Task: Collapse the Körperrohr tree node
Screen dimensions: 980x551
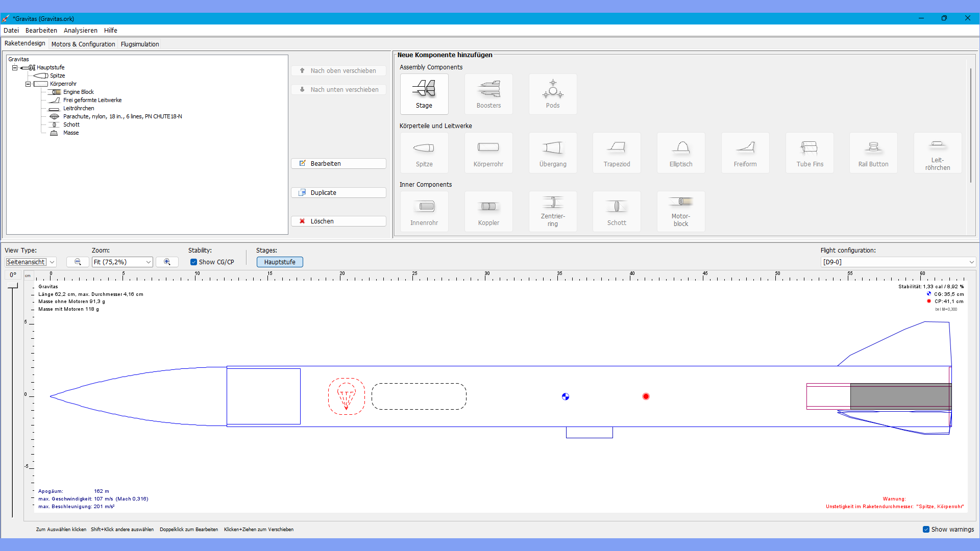Action: pyautogui.click(x=28, y=84)
